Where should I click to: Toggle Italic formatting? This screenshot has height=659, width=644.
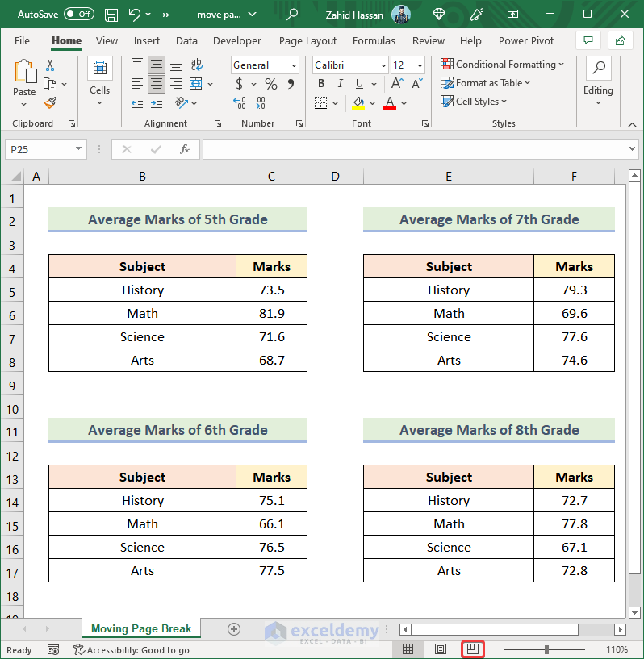pos(340,84)
